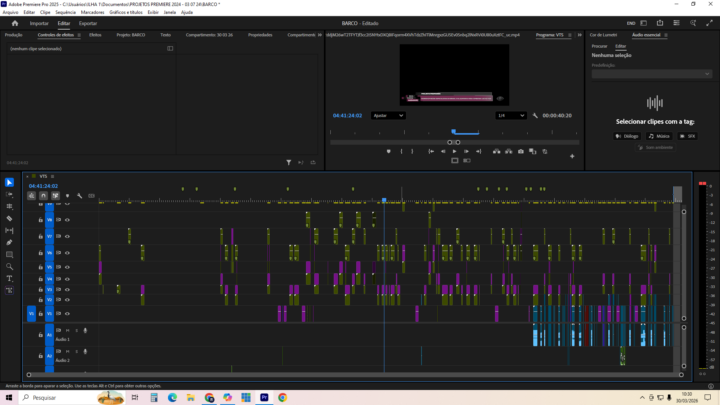Select the Type tool
Screen dimensions: 720x405
click(x=9, y=278)
